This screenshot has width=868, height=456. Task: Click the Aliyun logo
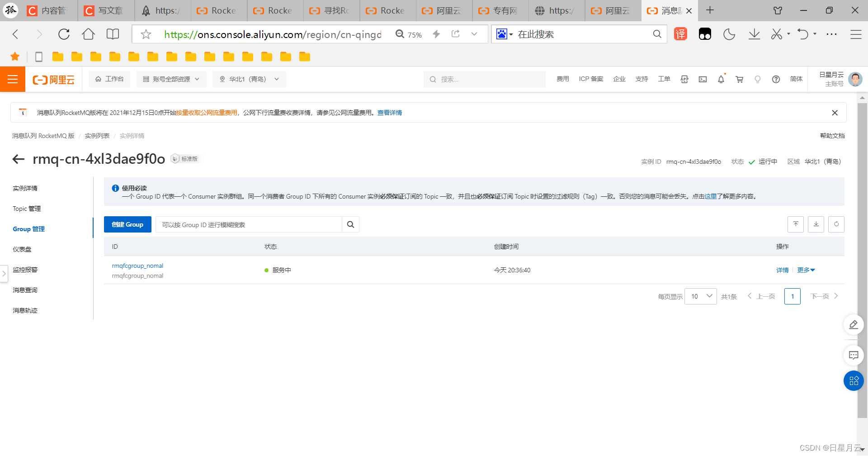click(x=54, y=80)
